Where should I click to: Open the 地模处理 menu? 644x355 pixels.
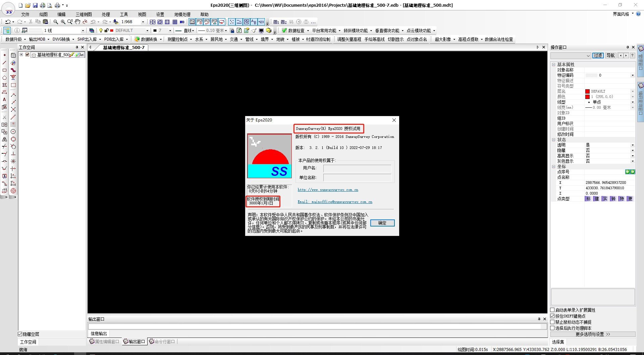(x=182, y=14)
